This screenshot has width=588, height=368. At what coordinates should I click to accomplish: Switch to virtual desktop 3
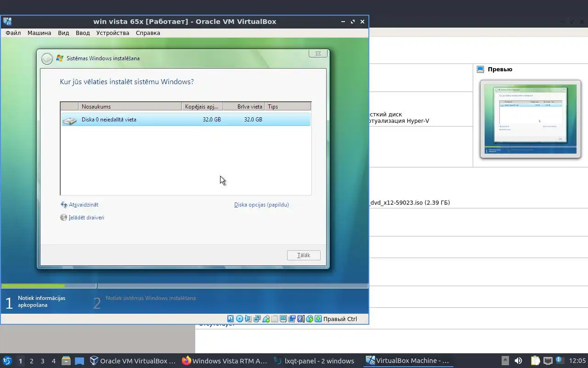coord(42,361)
